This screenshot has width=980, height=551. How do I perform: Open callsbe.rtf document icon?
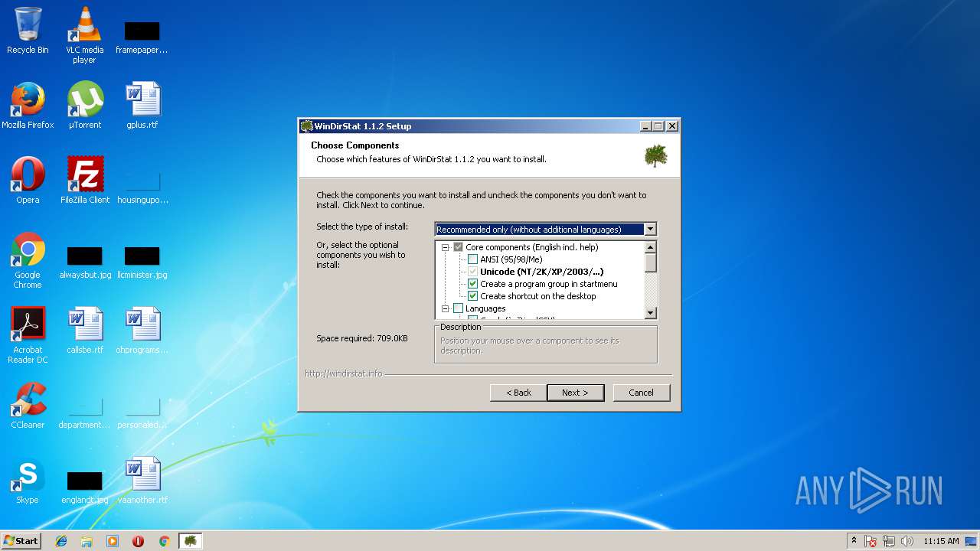click(x=84, y=331)
